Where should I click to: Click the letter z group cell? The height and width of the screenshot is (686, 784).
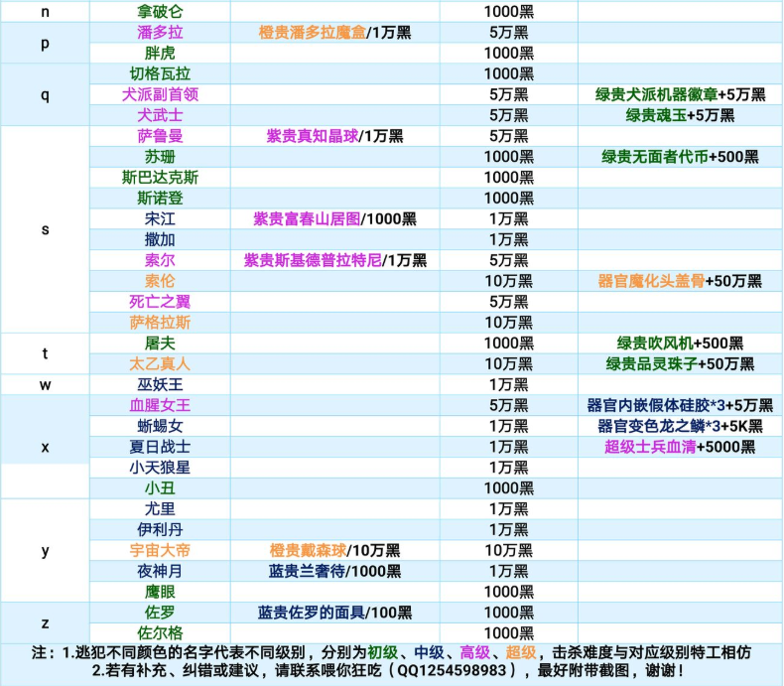(x=45, y=623)
